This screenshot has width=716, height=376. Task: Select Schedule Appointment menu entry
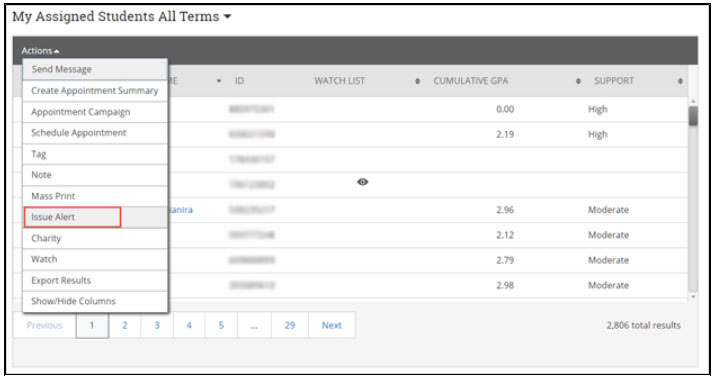click(x=95, y=133)
